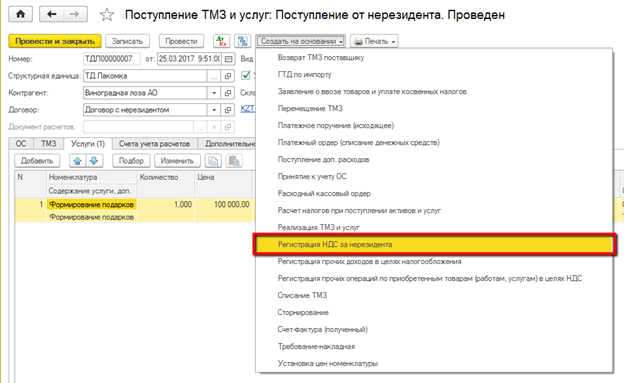The height and width of the screenshot is (383, 624).
Task: Click the Количество cell 1,000
Action: pos(166,205)
